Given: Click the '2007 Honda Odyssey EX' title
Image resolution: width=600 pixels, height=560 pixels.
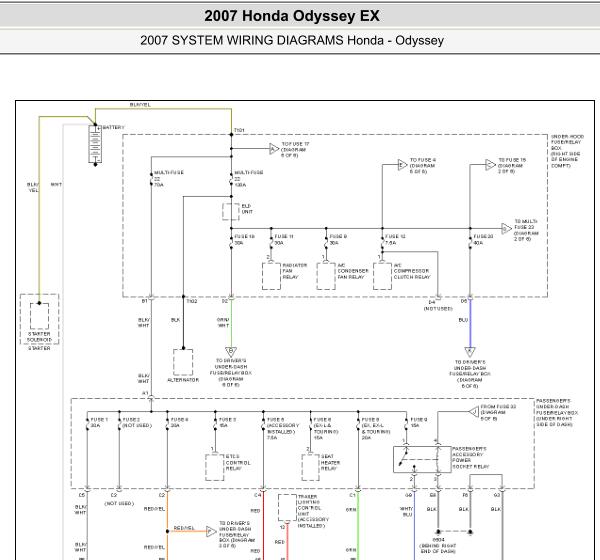Looking at the screenshot, I should pos(292,16).
